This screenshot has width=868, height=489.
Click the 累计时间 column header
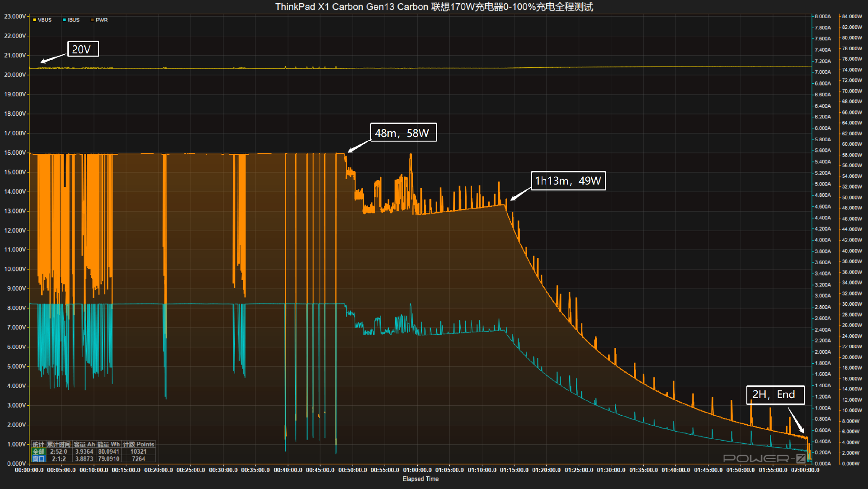(x=59, y=444)
